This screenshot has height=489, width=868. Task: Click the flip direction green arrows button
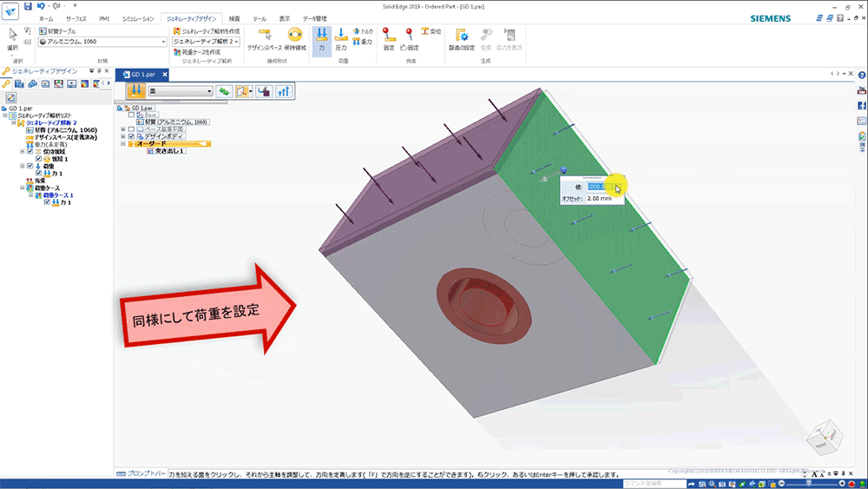[224, 91]
